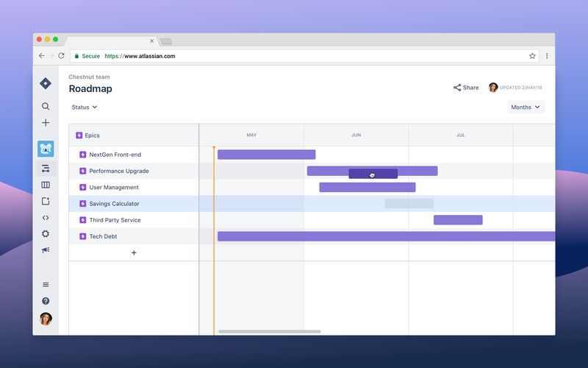Click the Tech Debt timeline bar
This screenshot has width=588, height=368.
coord(387,236)
